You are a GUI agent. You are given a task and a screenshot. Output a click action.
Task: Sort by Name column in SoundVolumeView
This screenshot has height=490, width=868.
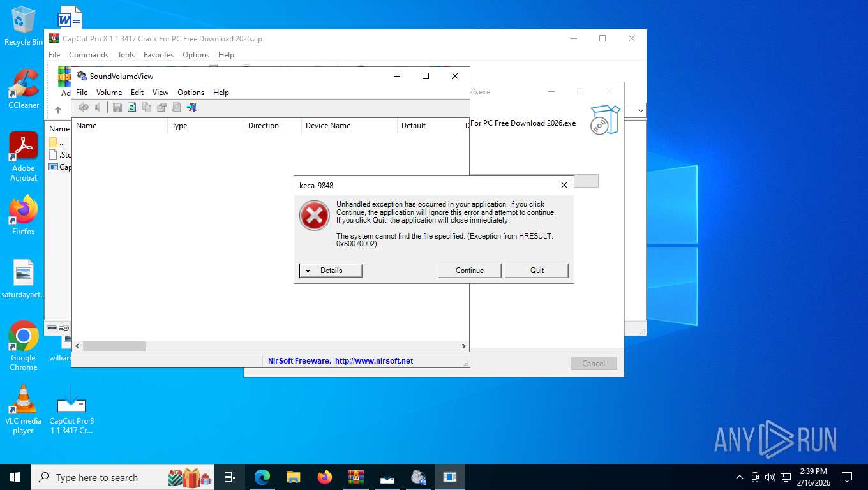pos(119,126)
